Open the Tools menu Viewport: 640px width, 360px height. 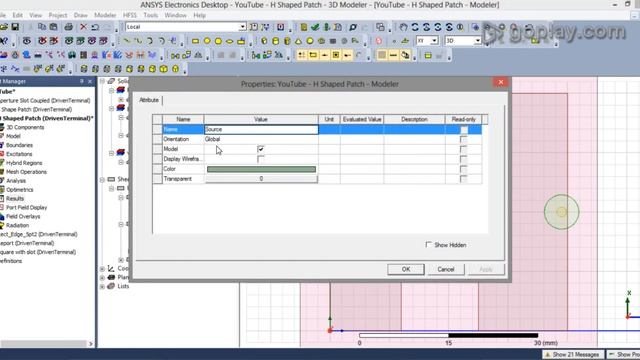151,15
